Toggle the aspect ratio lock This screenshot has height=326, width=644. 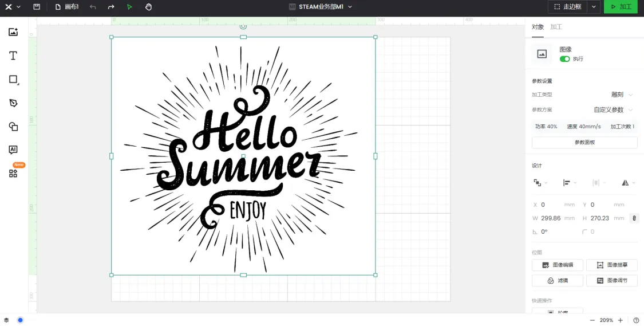(x=634, y=218)
